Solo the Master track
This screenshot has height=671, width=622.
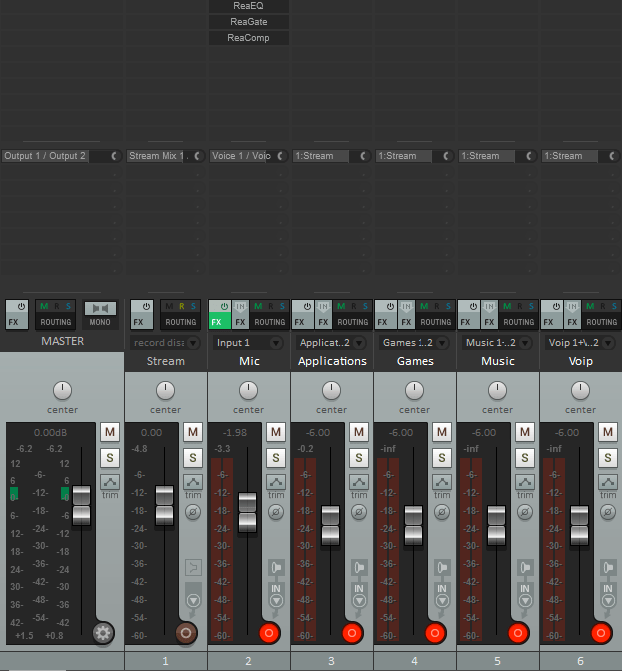click(110, 458)
